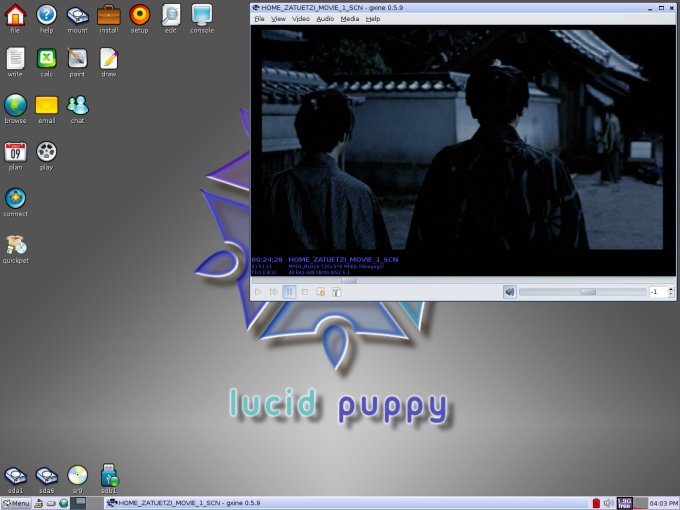
Task: Open the File menu in gxine
Action: [x=259, y=19]
